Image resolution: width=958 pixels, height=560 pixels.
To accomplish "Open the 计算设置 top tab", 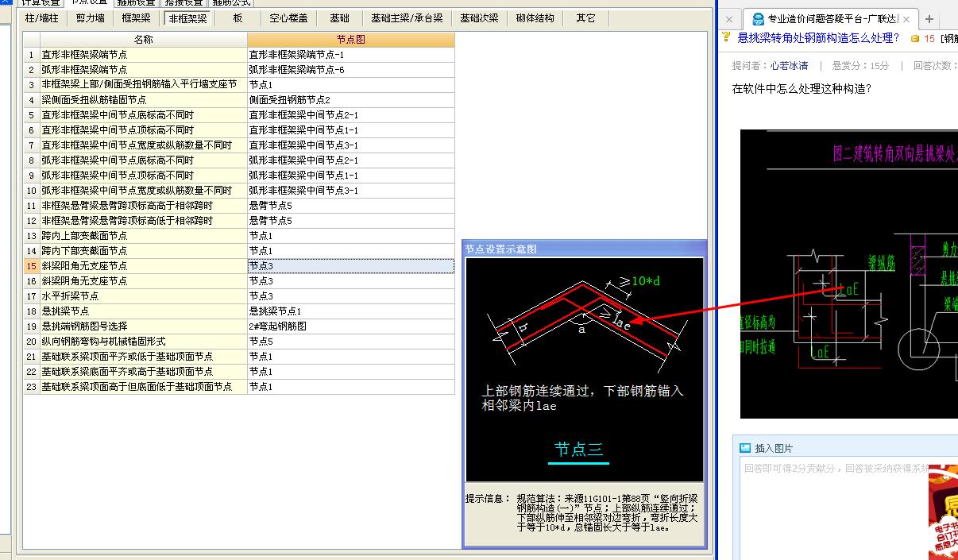I will pos(40,3).
